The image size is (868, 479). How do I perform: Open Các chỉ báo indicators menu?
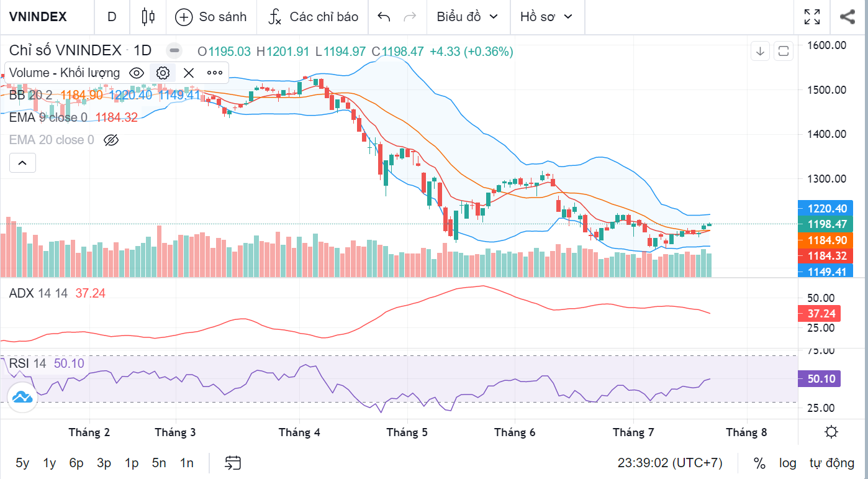click(314, 17)
